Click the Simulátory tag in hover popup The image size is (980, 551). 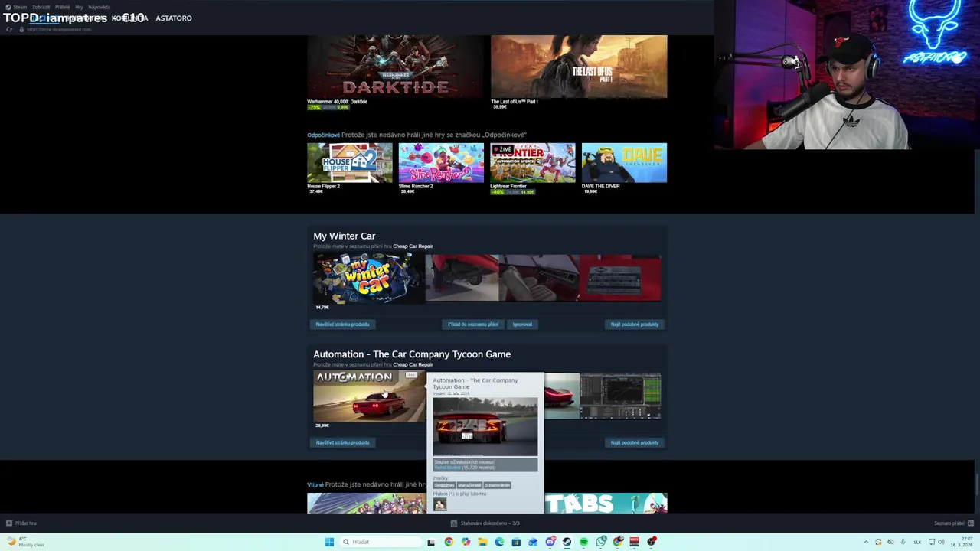coord(444,485)
